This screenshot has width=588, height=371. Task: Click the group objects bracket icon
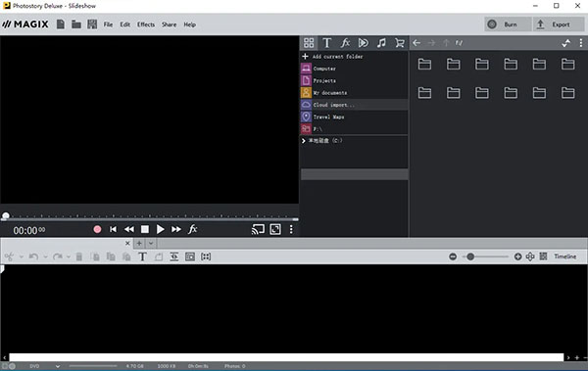[x=206, y=256]
